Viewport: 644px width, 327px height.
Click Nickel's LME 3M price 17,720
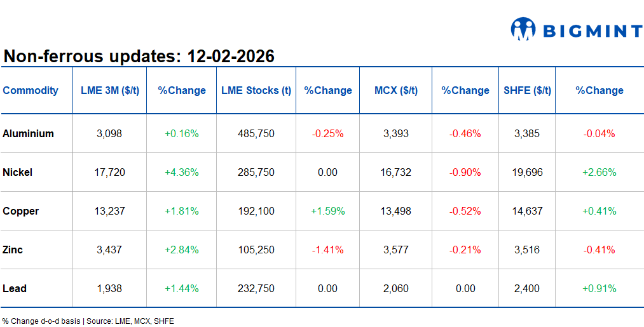pyautogui.click(x=109, y=172)
